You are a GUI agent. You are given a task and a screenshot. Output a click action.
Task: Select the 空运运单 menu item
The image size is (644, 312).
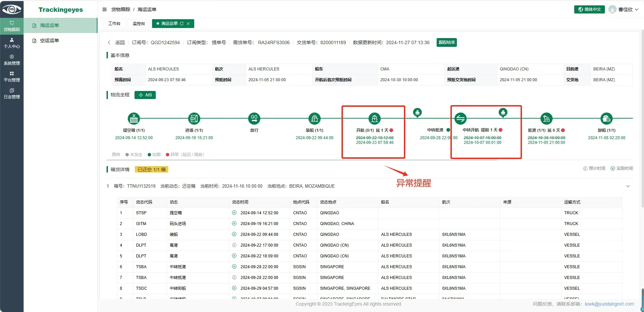coord(49,40)
